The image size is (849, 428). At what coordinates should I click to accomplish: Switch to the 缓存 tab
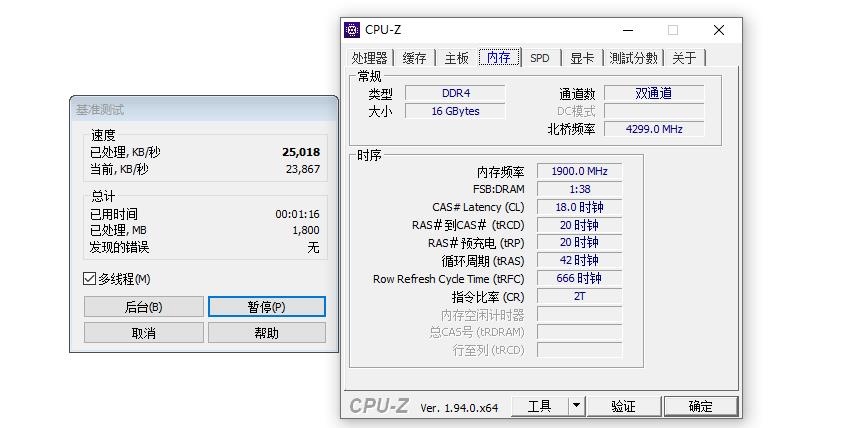(x=414, y=58)
